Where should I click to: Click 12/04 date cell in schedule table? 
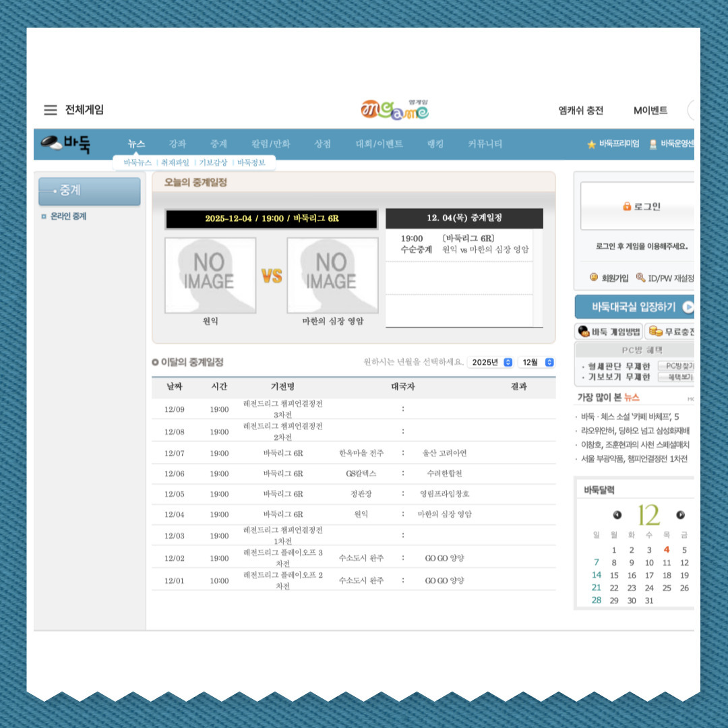click(x=174, y=514)
